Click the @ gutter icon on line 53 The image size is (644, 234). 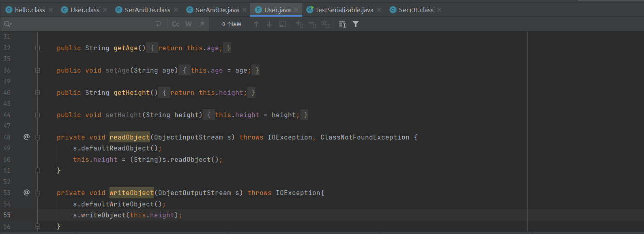tap(26, 192)
